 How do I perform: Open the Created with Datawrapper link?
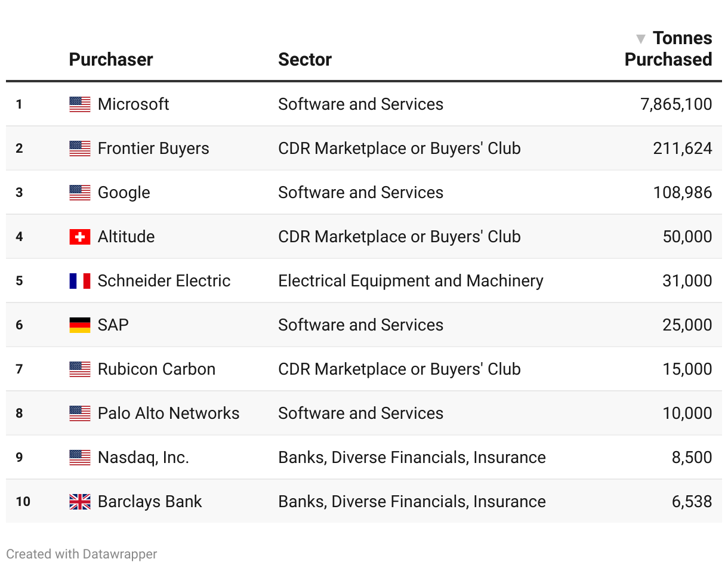pyautogui.click(x=82, y=554)
